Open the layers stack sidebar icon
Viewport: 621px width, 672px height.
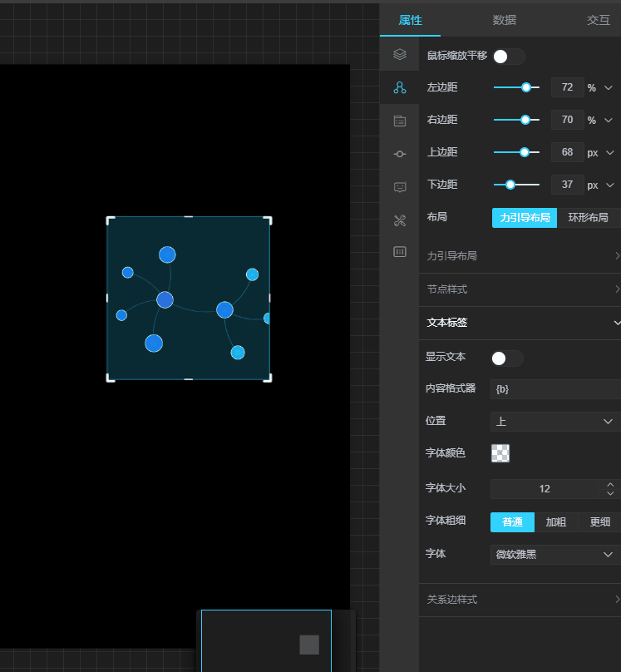click(x=399, y=54)
